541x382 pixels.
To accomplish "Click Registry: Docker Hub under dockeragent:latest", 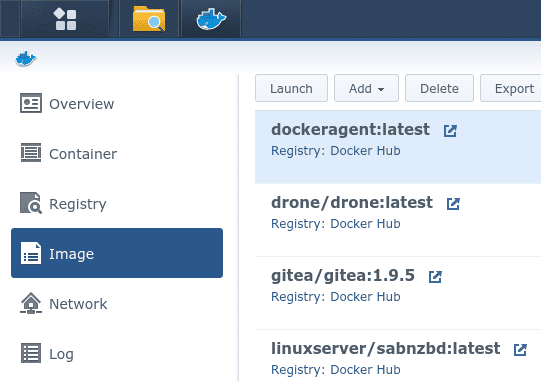I will [x=336, y=151].
